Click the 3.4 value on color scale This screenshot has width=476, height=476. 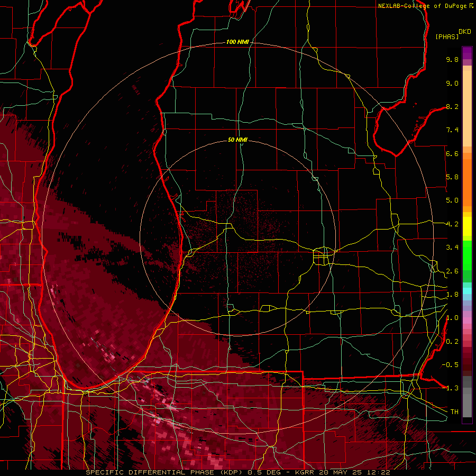tap(452, 248)
